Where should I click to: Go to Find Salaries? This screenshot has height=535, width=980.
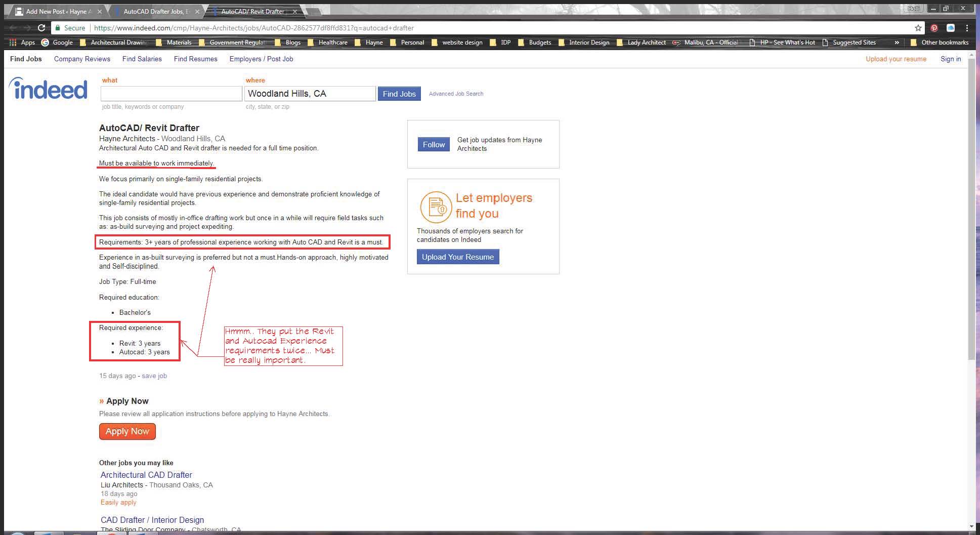(142, 59)
